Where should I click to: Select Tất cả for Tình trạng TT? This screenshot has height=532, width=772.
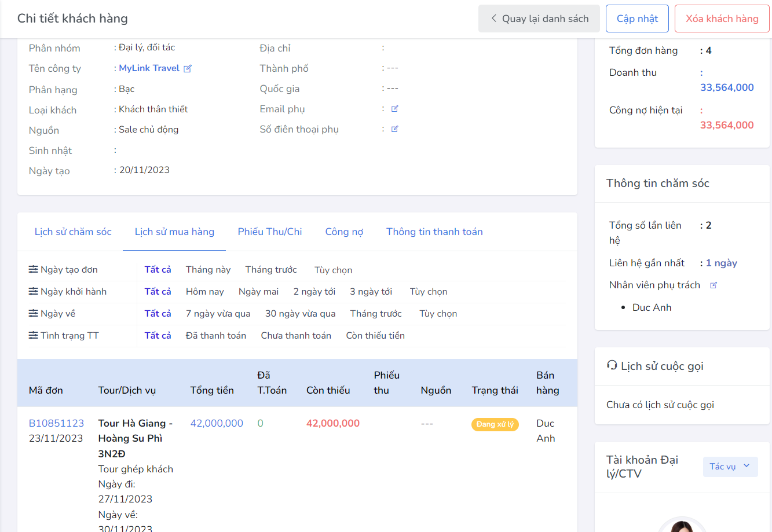pos(158,336)
